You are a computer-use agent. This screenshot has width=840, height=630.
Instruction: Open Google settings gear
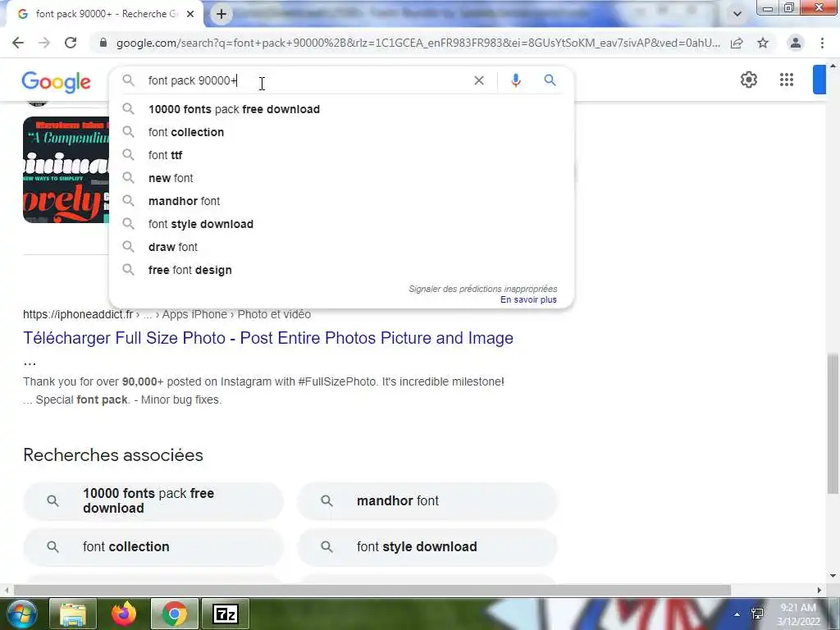tap(749, 80)
